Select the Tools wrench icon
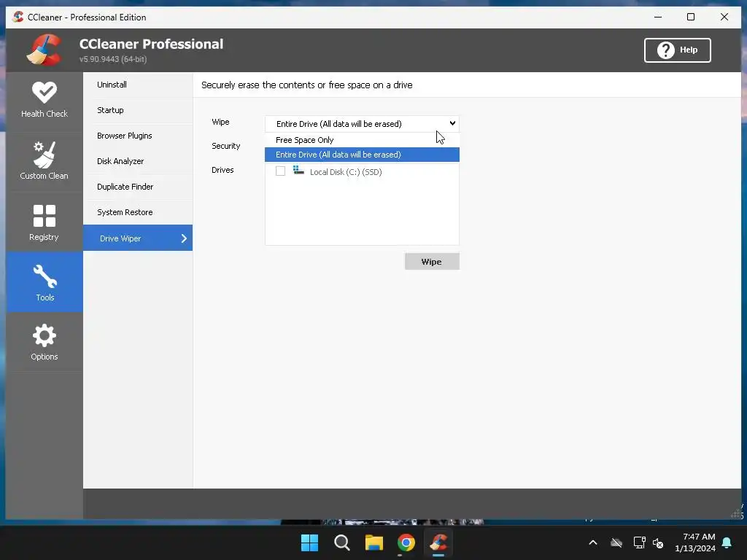747x560 pixels. click(44, 276)
